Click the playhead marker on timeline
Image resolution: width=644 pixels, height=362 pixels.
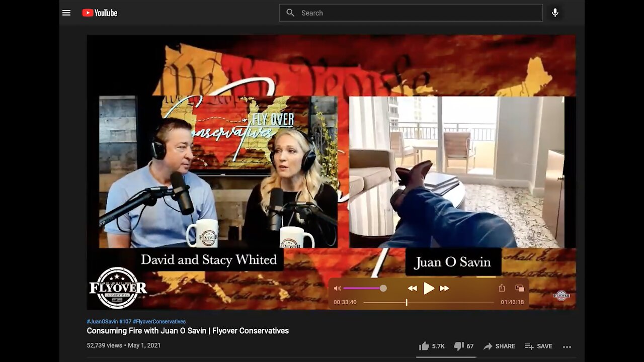point(407,302)
